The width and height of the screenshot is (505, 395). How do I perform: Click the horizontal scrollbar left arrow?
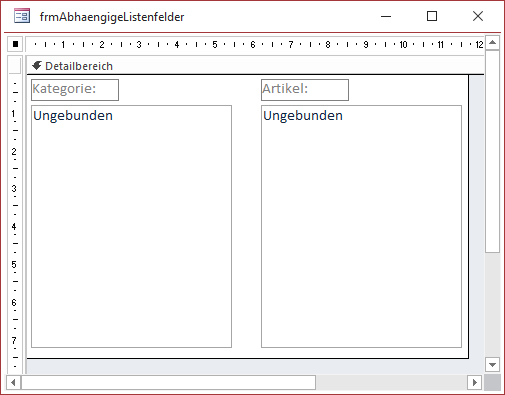13,382
